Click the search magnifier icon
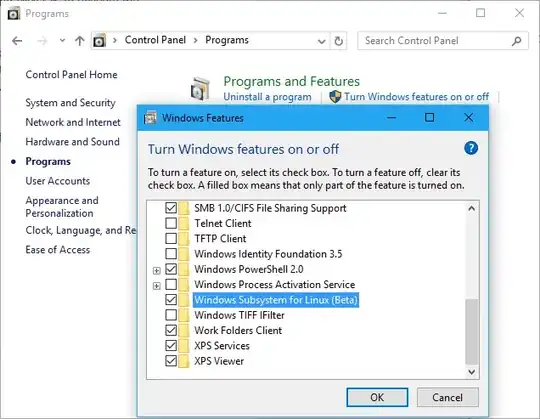Viewport: 540px width, 419px height. (517, 41)
